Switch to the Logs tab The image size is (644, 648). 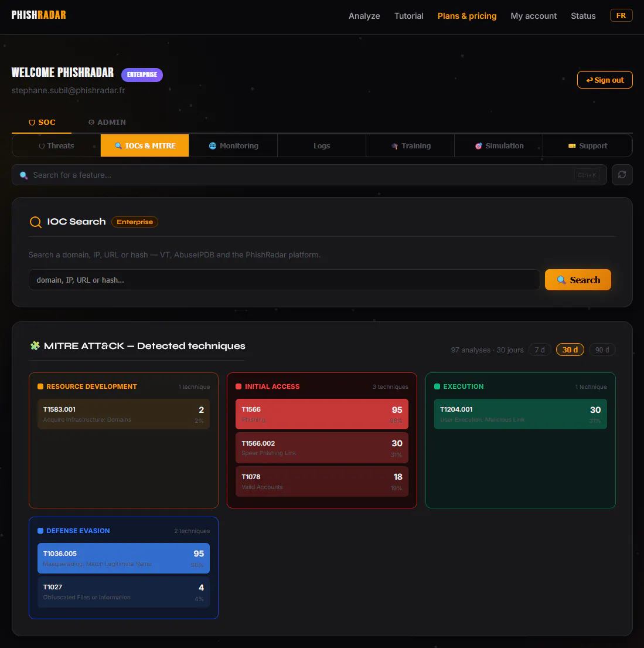[321, 146]
